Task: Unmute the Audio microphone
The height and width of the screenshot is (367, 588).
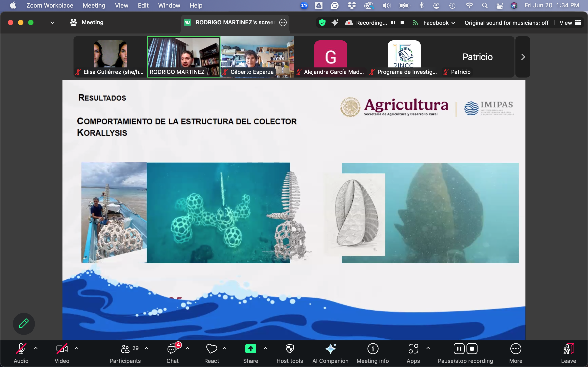Action: click(x=21, y=349)
